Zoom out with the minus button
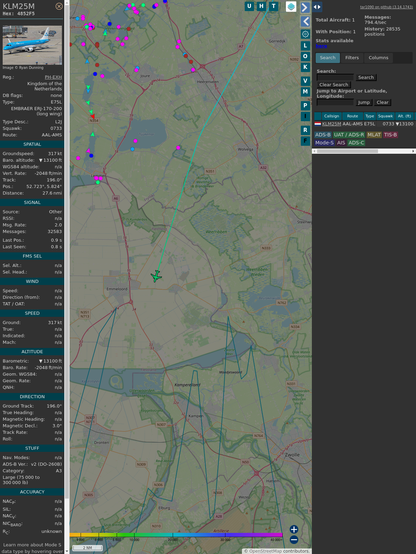 [x=294, y=540]
